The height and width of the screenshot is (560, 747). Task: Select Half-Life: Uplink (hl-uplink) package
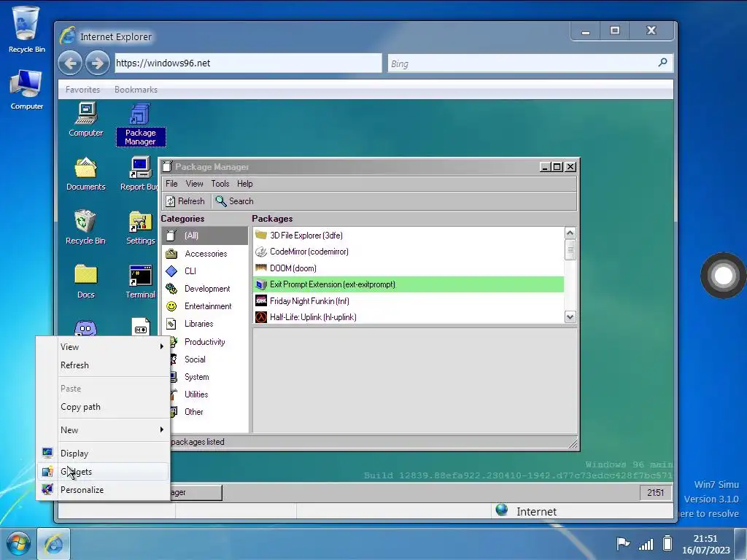point(409,317)
